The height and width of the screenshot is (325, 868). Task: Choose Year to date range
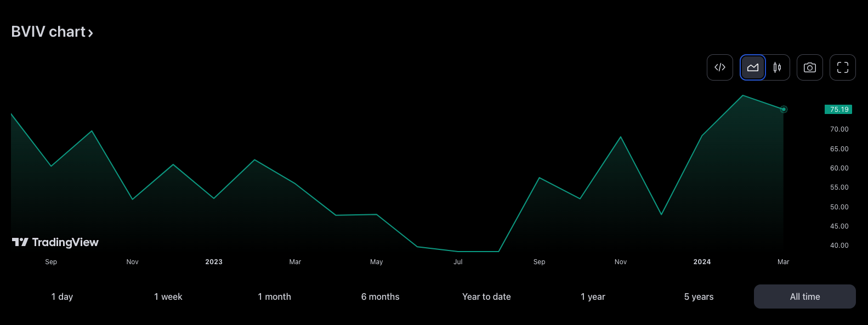pos(486,297)
